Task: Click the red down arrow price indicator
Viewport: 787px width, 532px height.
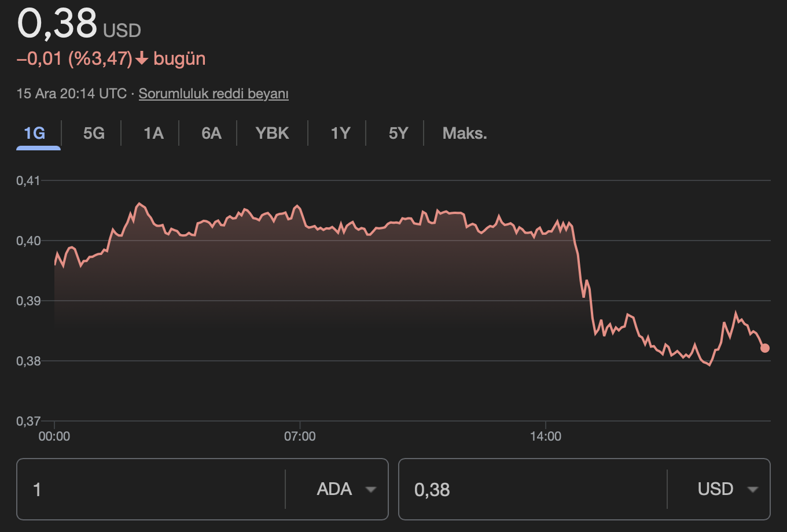Action: coord(142,59)
